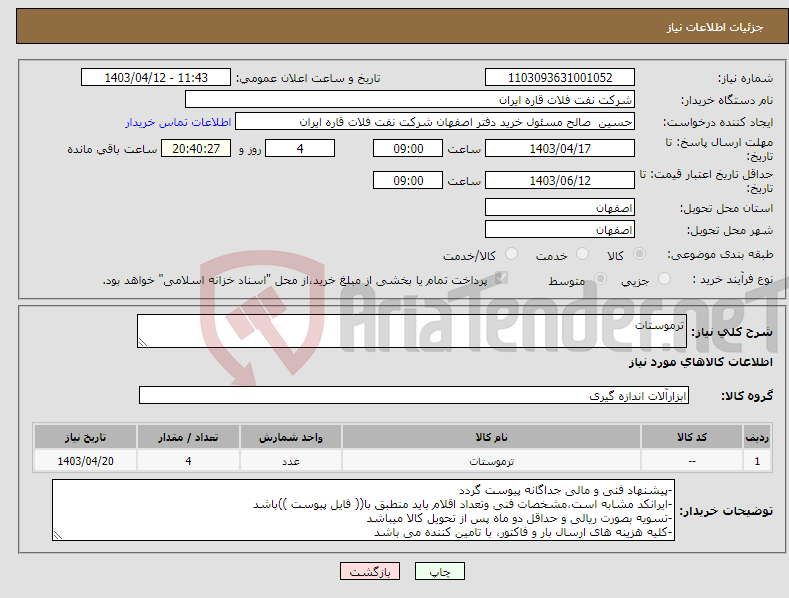Click the need date cell 1403/04/20
The image size is (789, 598).
[85, 461]
